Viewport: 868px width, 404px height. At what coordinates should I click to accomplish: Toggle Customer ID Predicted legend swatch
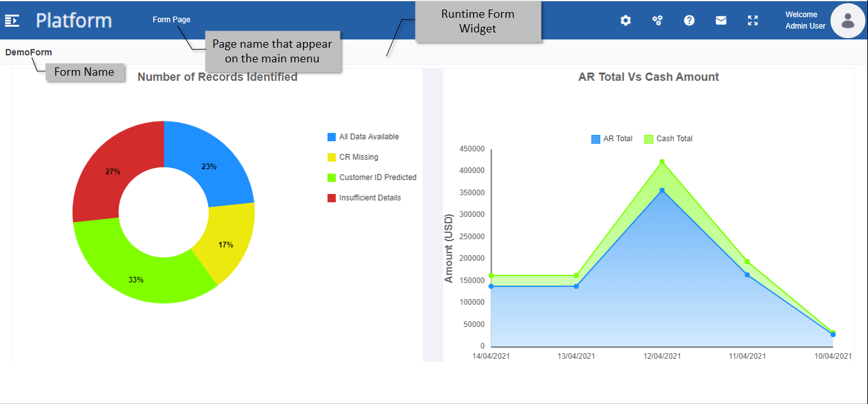click(332, 178)
